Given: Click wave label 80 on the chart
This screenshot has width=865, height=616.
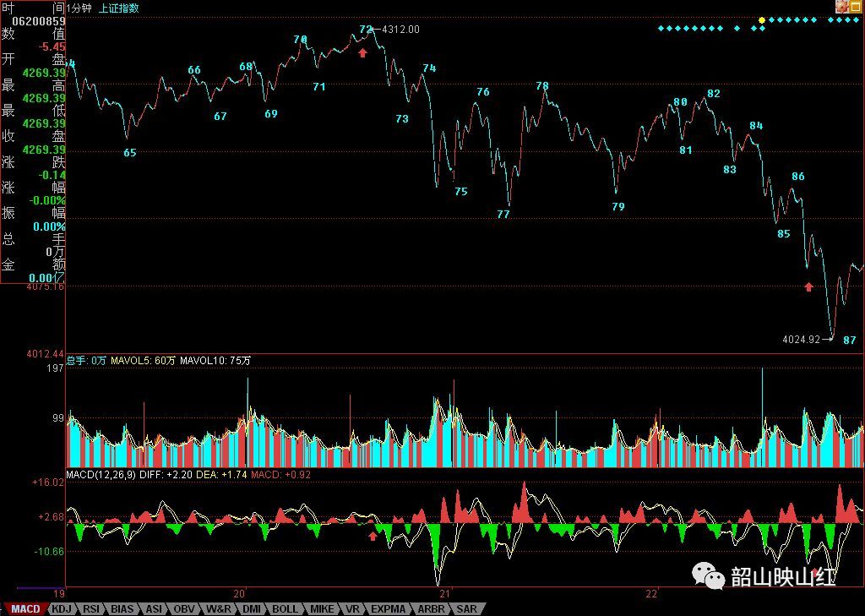Looking at the screenshot, I should pyautogui.click(x=681, y=102).
